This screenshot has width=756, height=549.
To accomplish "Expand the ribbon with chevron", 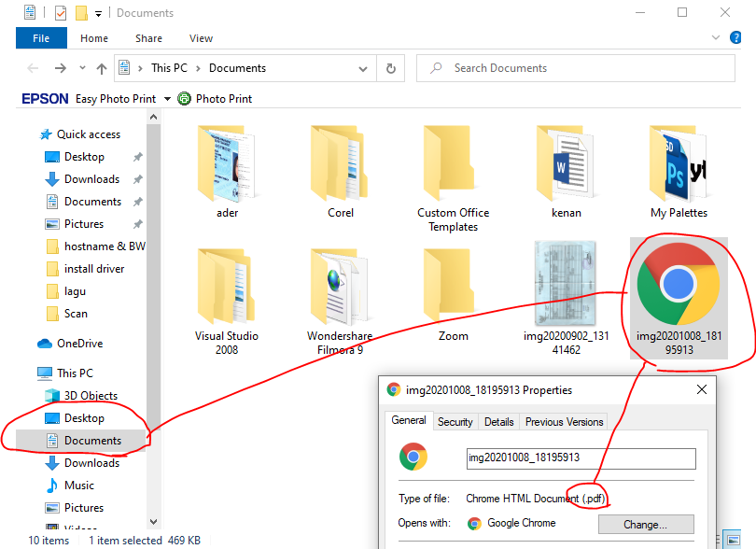I will click(716, 37).
